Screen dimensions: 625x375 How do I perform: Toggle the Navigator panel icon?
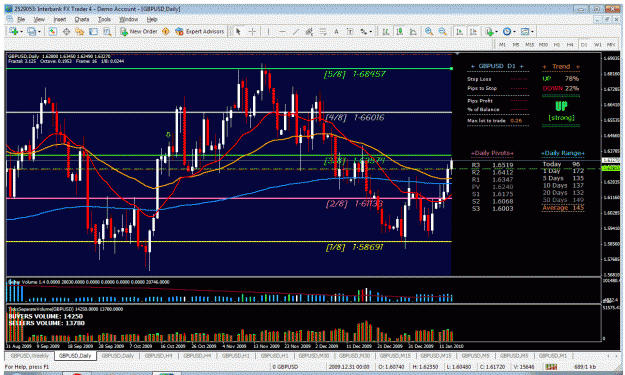[80, 31]
